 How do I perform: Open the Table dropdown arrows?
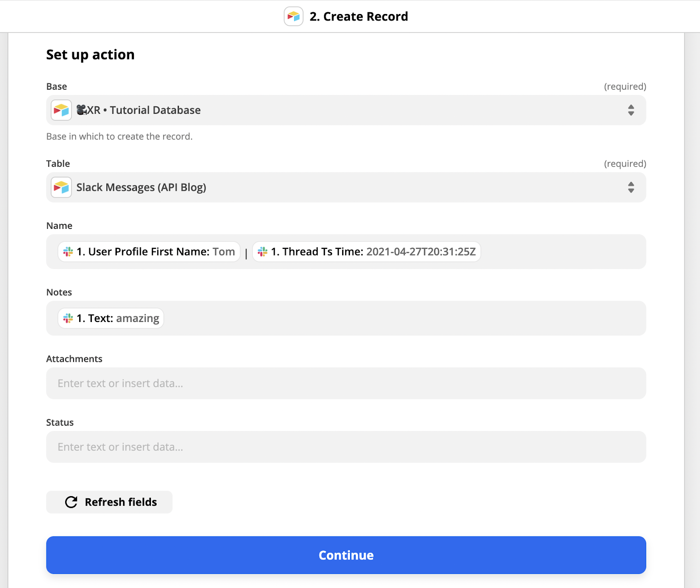pyautogui.click(x=631, y=187)
